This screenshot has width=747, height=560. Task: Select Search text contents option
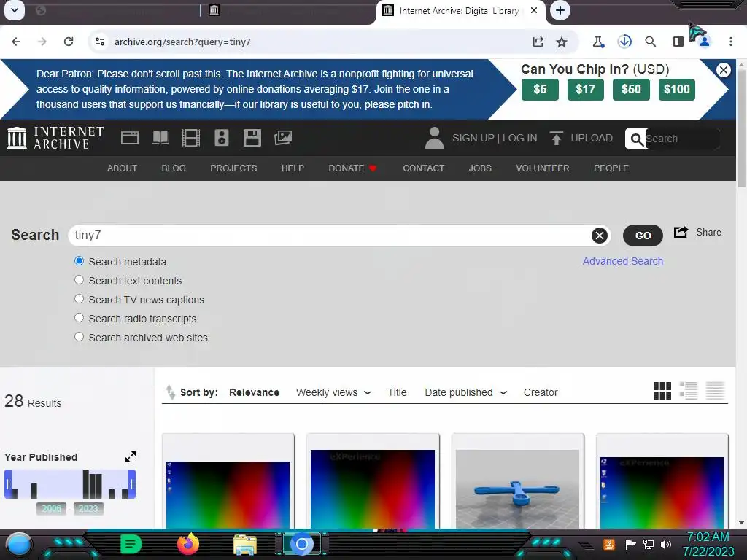pos(79,280)
